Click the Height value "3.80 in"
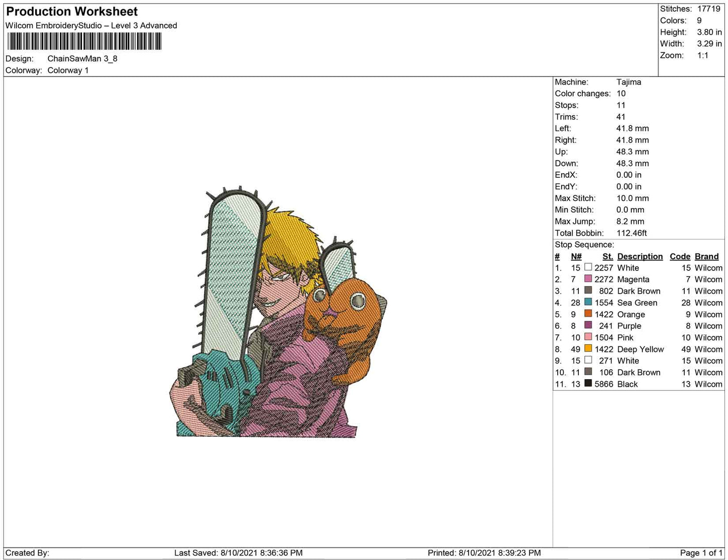The height and width of the screenshot is (560, 728). (x=709, y=32)
